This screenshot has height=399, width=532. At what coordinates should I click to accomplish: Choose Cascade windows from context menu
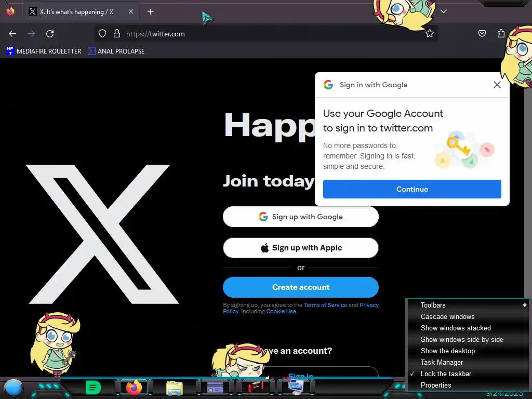point(468,316)
